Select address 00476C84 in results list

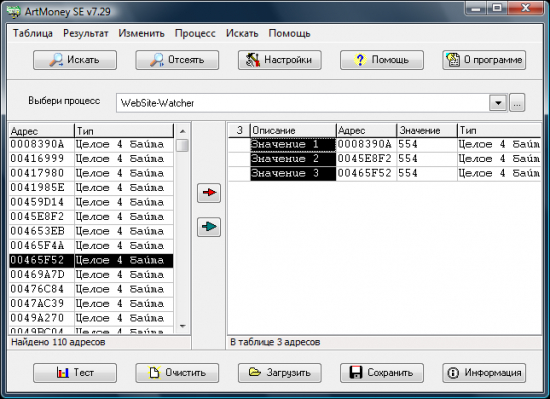41,289
